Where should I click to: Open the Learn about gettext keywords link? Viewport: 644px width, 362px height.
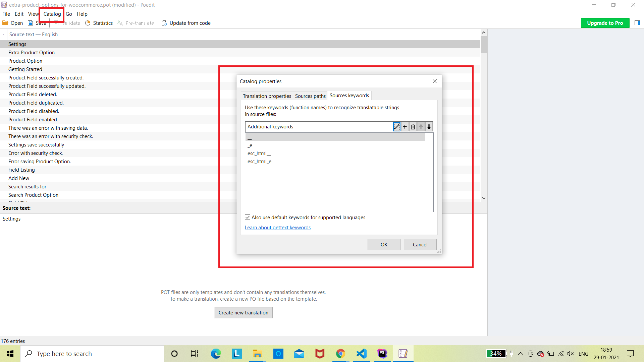point(278,228)
